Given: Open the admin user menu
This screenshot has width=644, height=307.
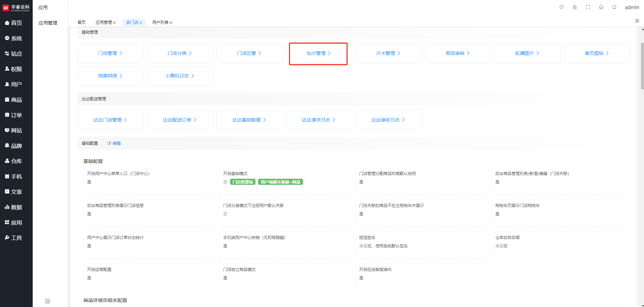Looking at the screenshot, I should [632, 7].
